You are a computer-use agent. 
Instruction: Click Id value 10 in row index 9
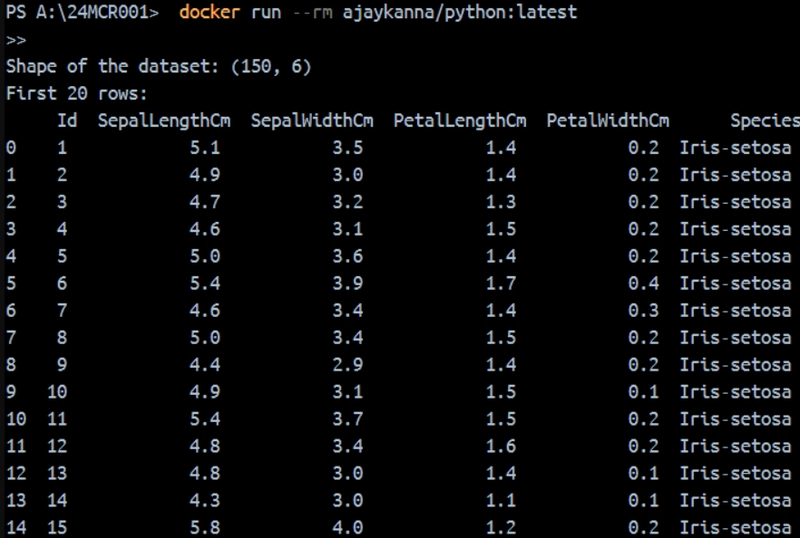[x=57, y=392]
